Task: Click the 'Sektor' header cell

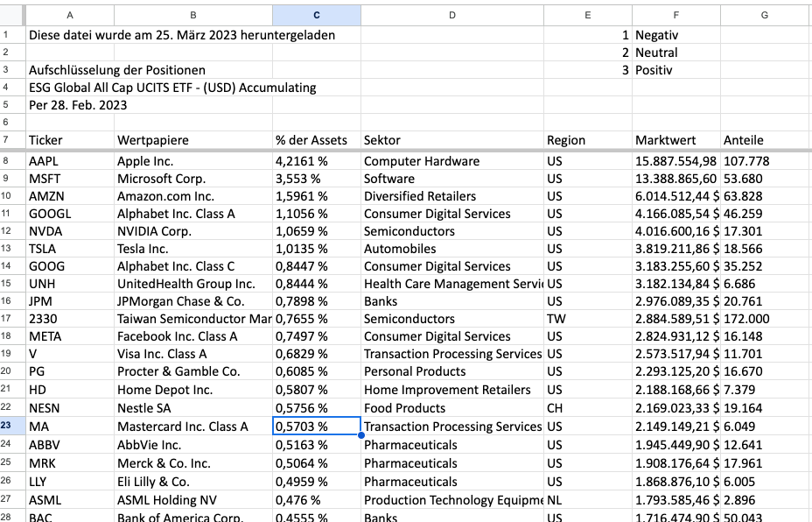Action: 452,140
